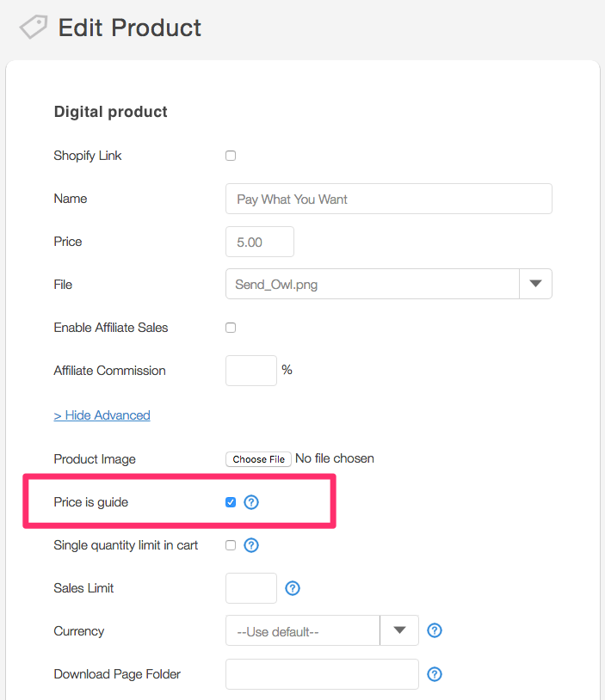Click the Sales Limit input box
This screenshot has width=605, height=700.
(x=251, y=588)
